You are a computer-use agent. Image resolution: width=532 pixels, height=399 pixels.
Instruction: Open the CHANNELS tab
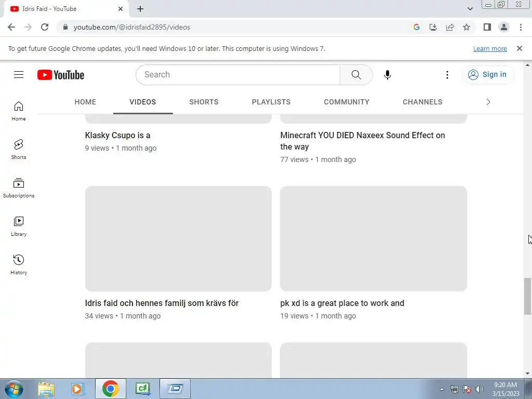[422, 102]
